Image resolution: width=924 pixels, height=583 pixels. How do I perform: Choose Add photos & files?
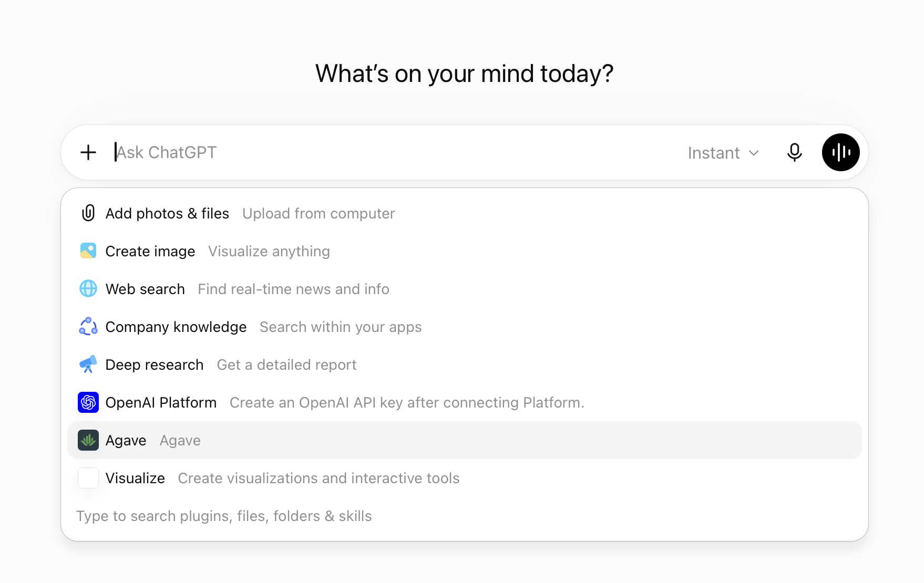pyautogui.click(x=465, y=213)
